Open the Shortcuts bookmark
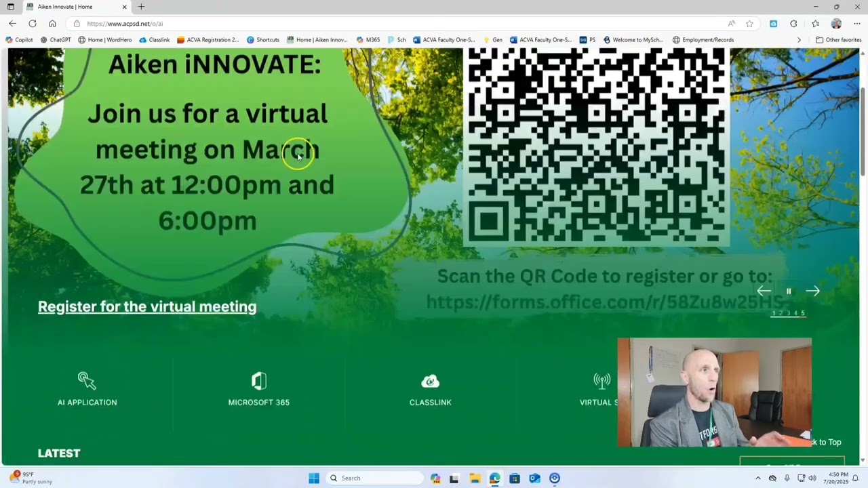The height and width of the screenshot is (488, 868). [x=263, y=40]
